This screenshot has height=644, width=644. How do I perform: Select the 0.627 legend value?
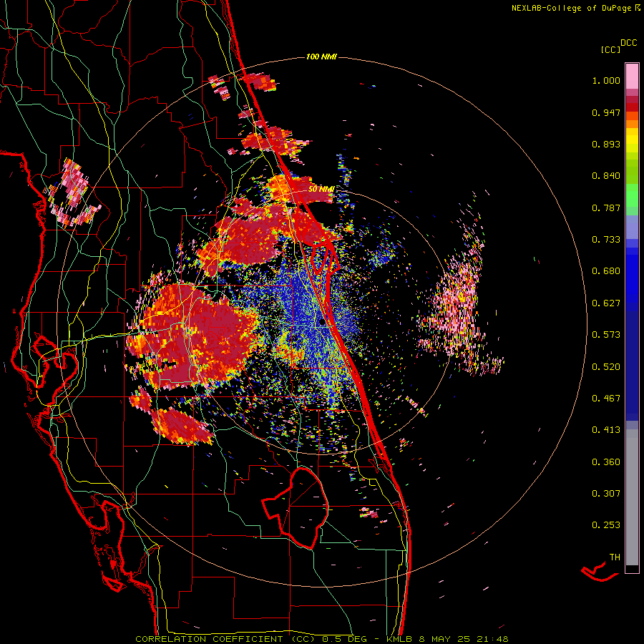tap(606, 303)
